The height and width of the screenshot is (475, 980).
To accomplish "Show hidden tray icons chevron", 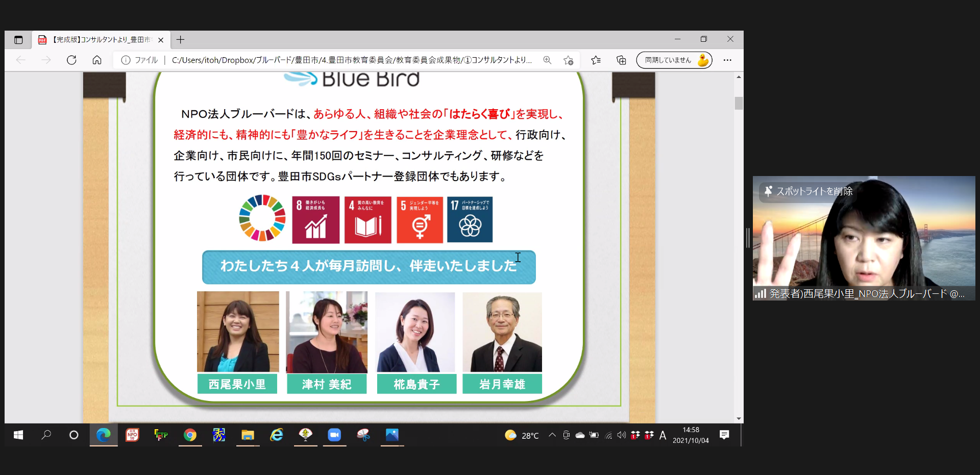I will click(x=552, y=435).
